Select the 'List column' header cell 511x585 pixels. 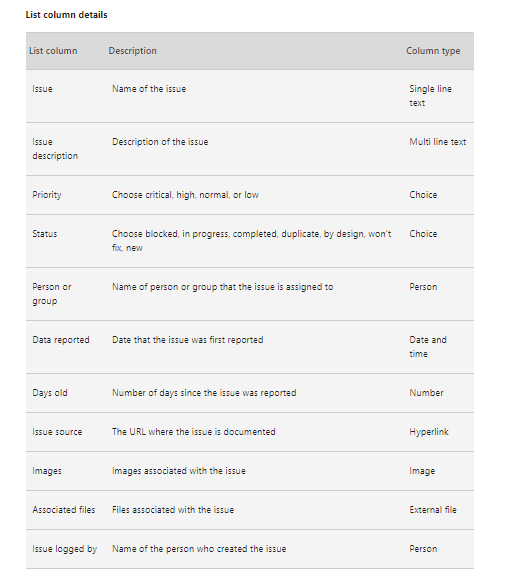53,51
